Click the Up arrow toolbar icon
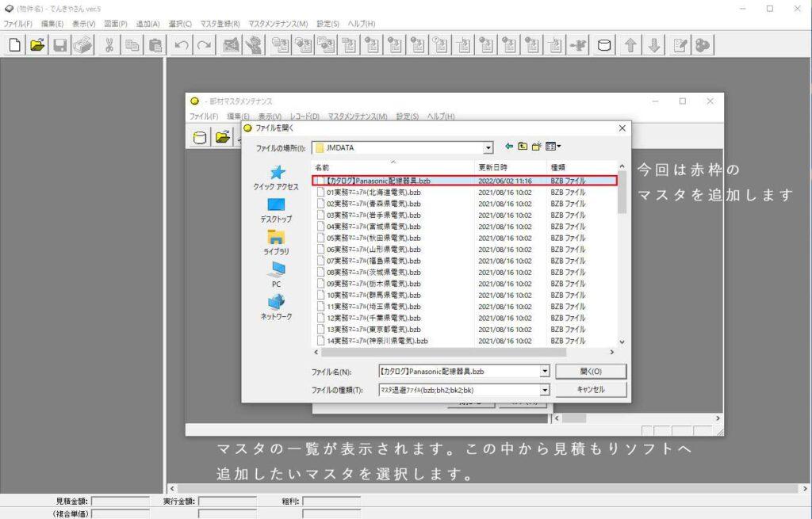The height and width of the screenshot is (519, 812). coord(630,45)
